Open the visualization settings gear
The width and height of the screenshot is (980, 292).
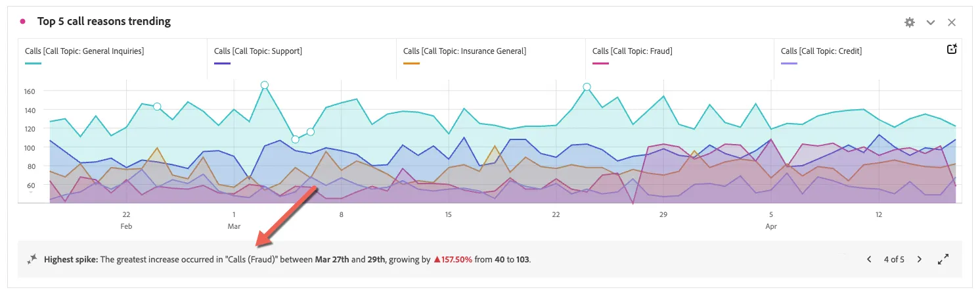[910, 22]
